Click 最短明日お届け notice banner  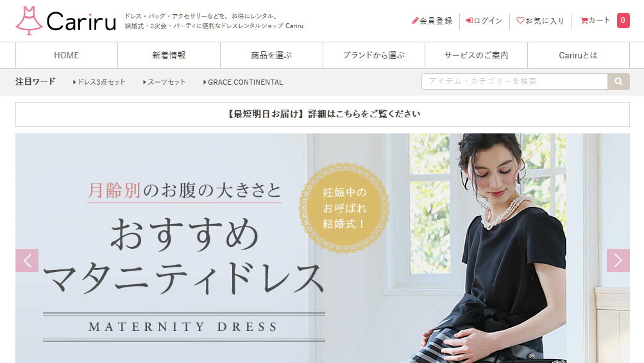[323, 114]
